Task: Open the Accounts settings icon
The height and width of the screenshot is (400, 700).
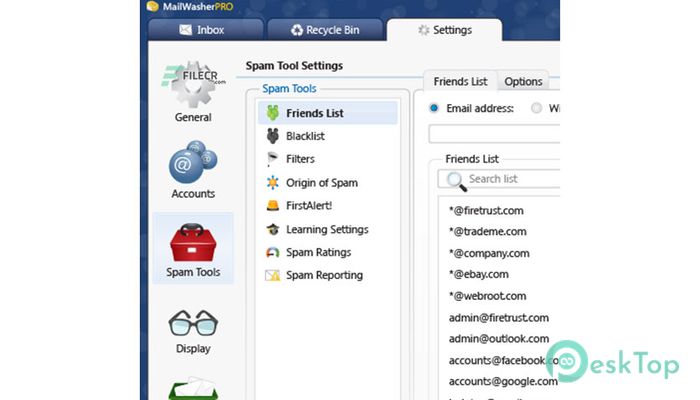Action: click(193, 162)
